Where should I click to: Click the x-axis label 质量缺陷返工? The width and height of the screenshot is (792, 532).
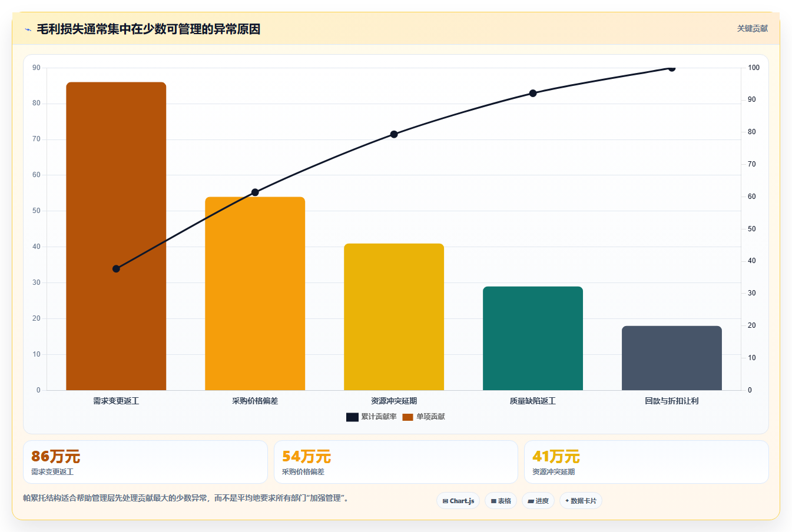[x=533, y=401]
